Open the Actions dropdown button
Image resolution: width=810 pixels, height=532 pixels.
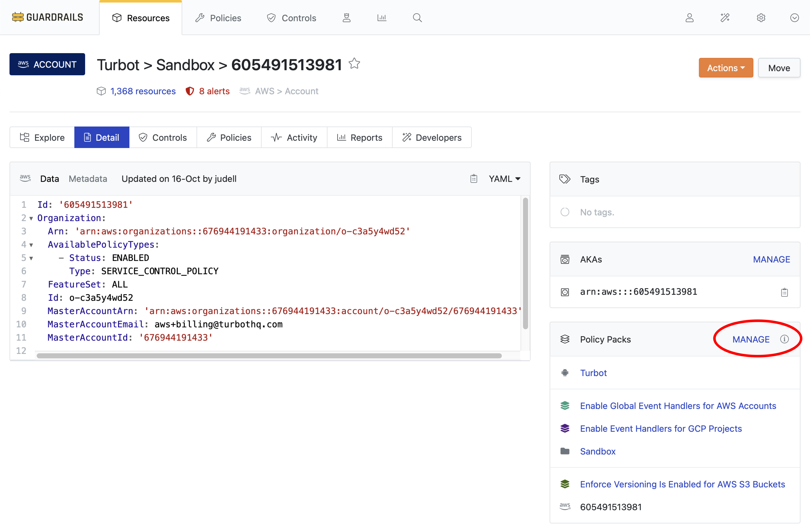pyautogui.click(x=726, y=68)
